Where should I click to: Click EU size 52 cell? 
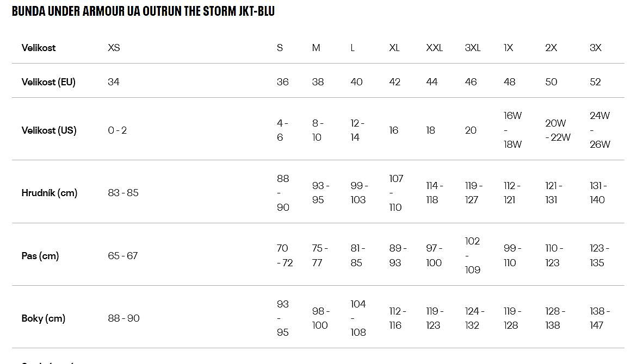click(x=596, y=82)
